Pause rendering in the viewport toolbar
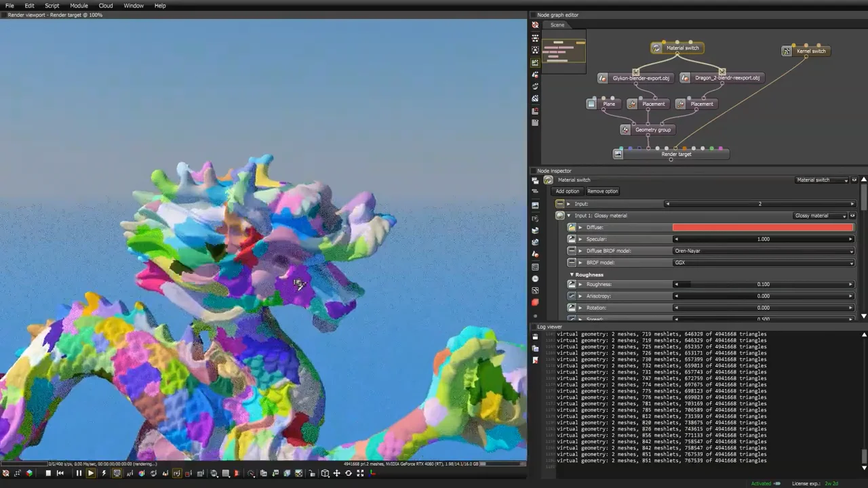The height and width of the screenshot is (488, 868). (x=79, y=473)
